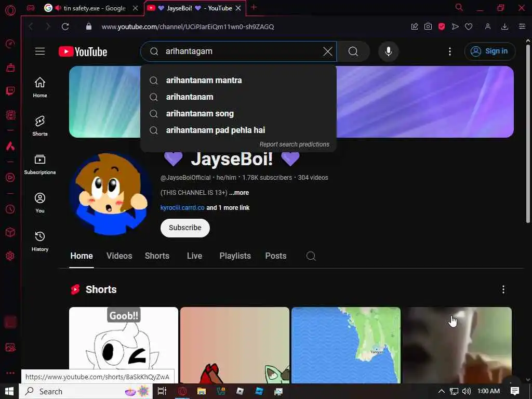Start voice search with the microphone

pyautogui.click(x=389, y=51)
